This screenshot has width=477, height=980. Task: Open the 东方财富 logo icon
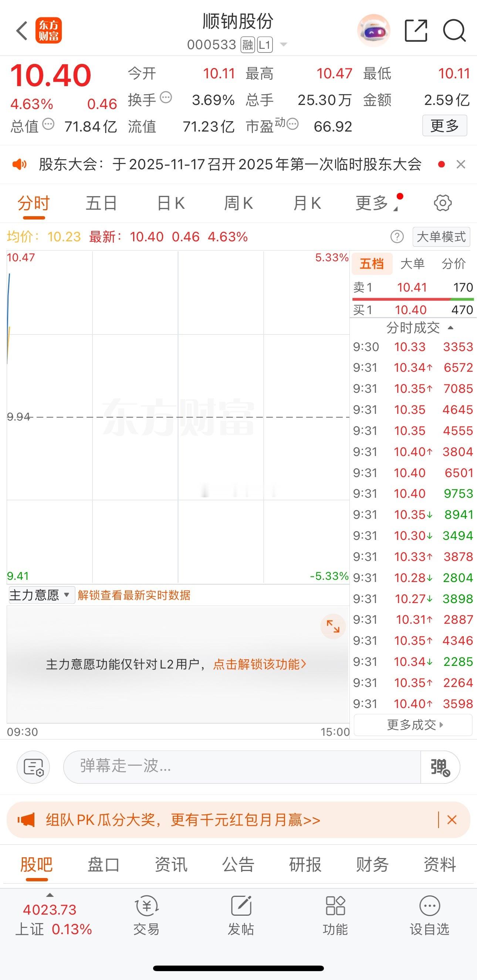click(49, 31)
